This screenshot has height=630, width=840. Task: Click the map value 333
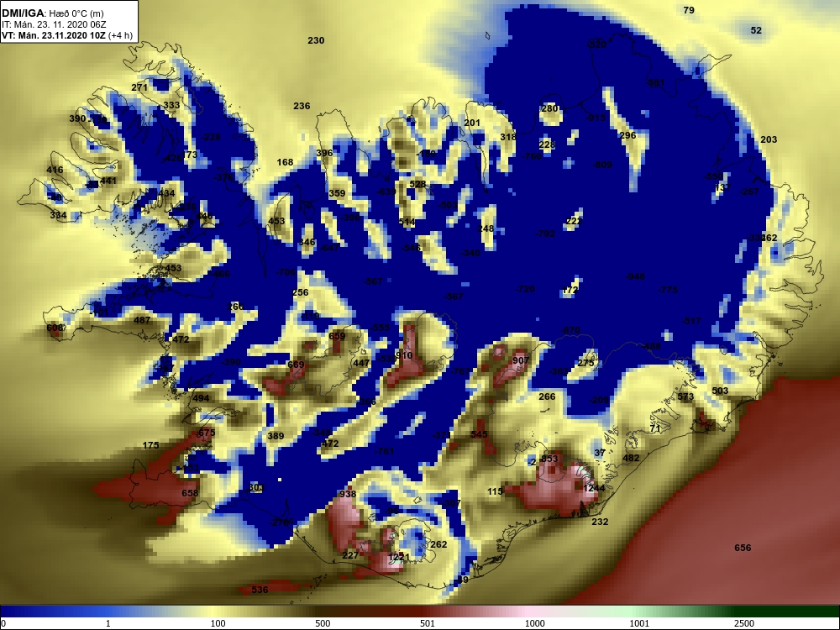171,105
